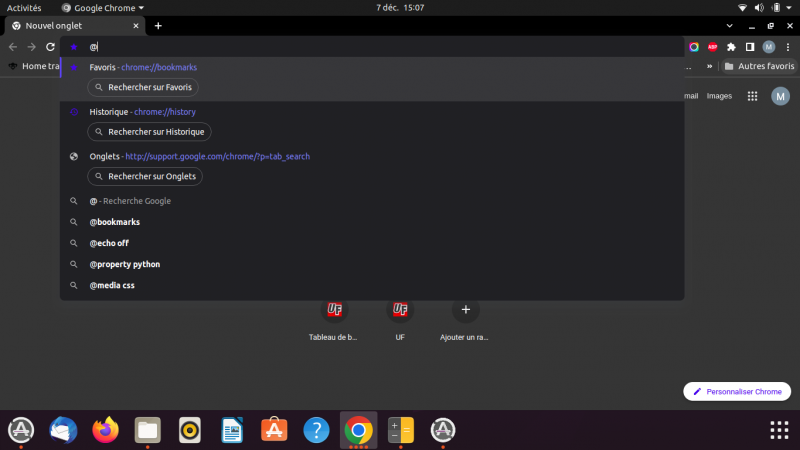
Task: Open the Activités overview
Action: (x=24, y=7)
